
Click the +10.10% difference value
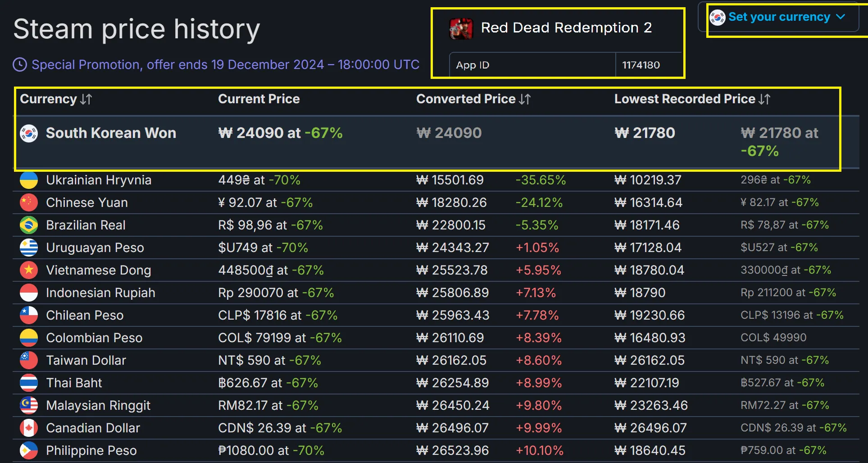point(540,450)
